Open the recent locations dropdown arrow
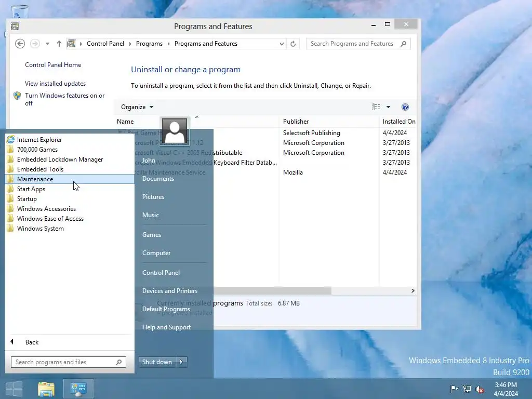The height and width of the screenshot is (399, 532). [47, 44]
